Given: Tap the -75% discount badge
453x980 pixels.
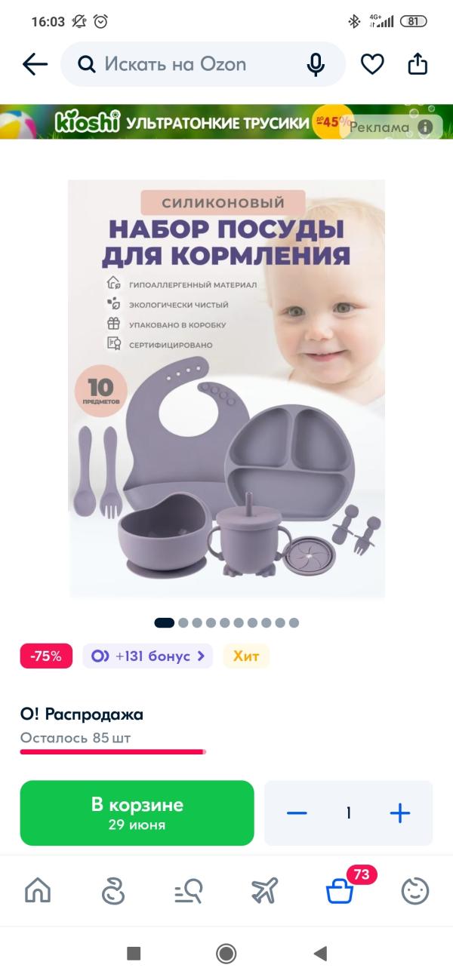Looking at the screenshot, I should tap(46, 656).
